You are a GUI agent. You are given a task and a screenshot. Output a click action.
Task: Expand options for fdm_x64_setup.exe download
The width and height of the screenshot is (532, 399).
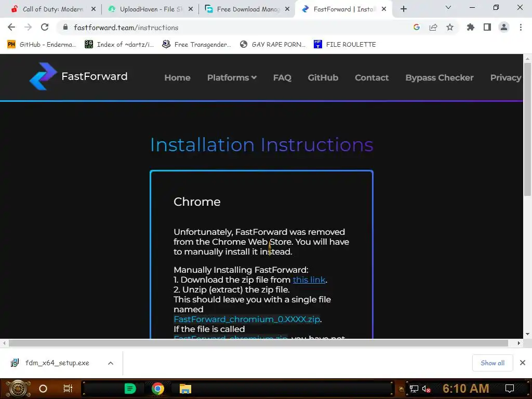111,363
